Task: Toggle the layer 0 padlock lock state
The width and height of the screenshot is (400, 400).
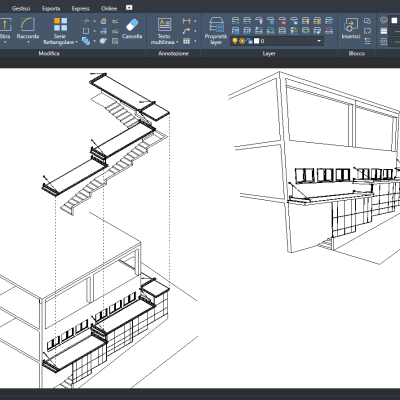Action: [249, 41]
